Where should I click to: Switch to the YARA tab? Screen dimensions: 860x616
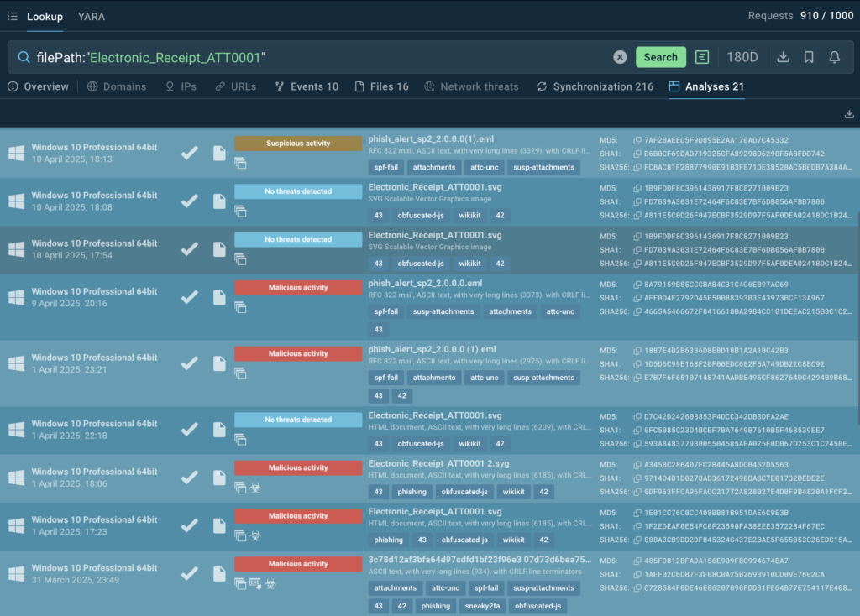point(92,16)
